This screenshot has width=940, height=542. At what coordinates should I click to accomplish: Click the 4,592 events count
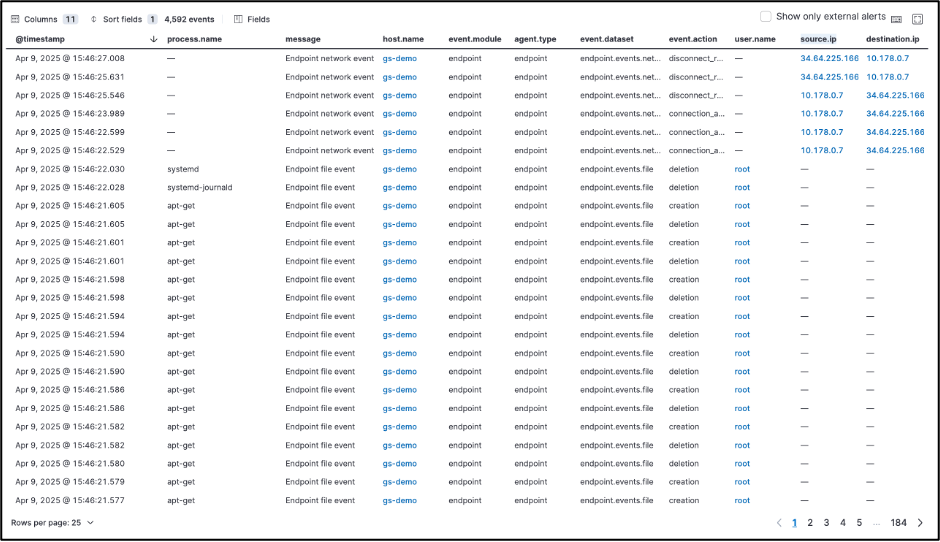(x=189, y=19)
